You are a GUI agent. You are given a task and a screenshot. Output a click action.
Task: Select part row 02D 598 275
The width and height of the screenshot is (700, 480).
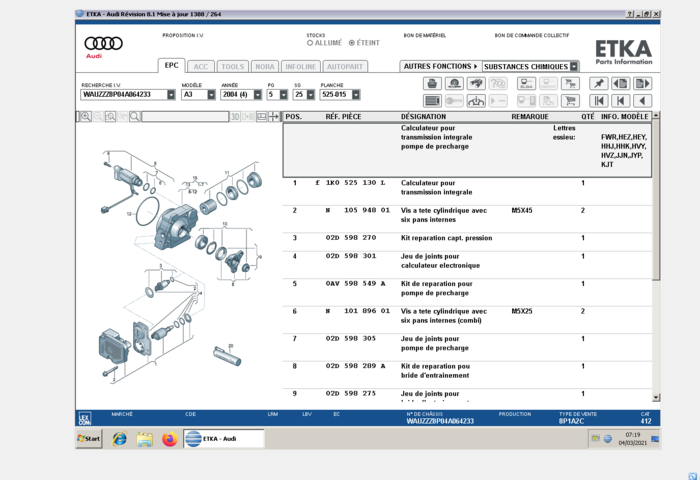coord(467,395)
